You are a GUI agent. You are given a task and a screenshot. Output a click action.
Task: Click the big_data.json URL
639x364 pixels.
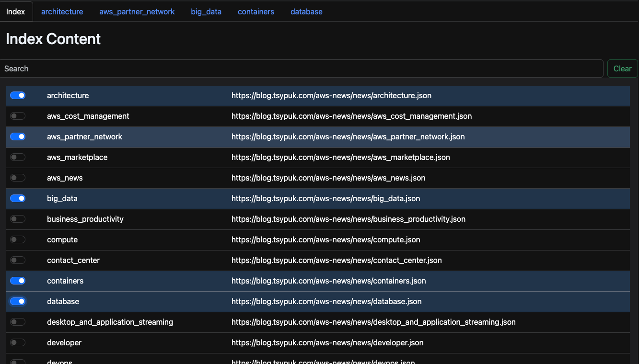point(326,198)
